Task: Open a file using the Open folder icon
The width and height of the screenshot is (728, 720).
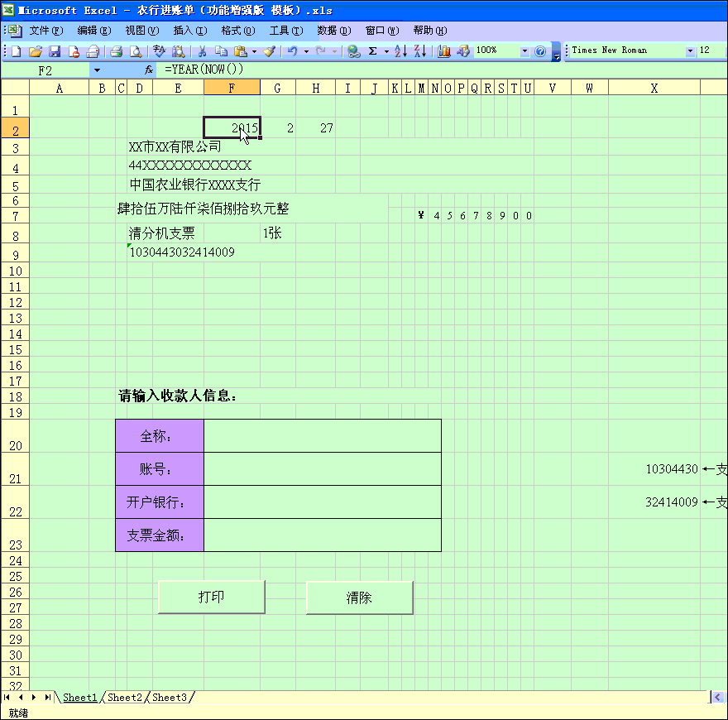Action: 35,50
